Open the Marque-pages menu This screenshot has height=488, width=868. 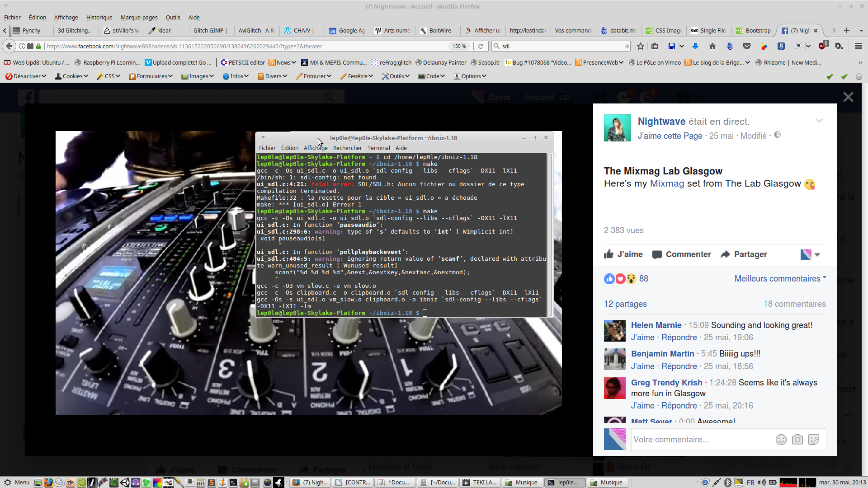click(x=139, y=17)
